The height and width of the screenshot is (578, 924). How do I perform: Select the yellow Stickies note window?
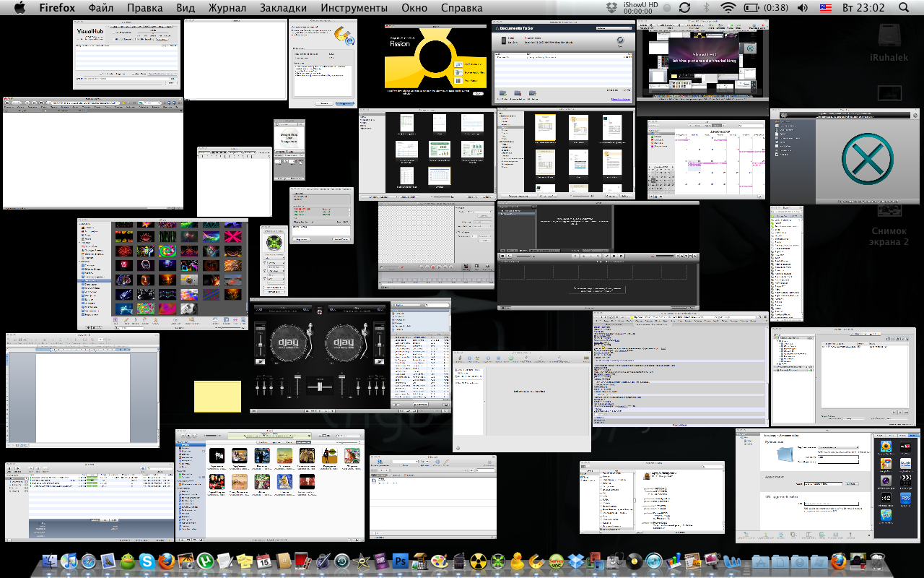coord(217,397)
